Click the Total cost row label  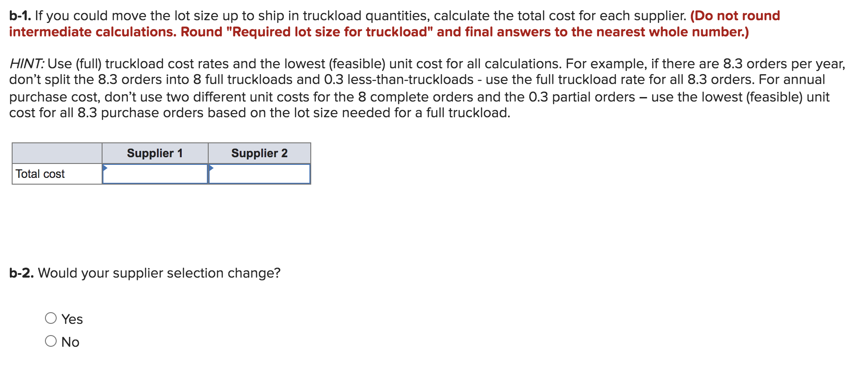(x=40, y=174)
